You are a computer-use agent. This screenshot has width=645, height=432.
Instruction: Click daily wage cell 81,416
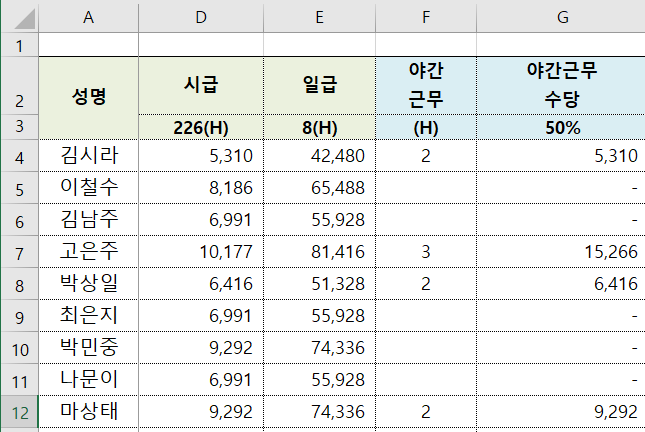(x=319, y=251)
